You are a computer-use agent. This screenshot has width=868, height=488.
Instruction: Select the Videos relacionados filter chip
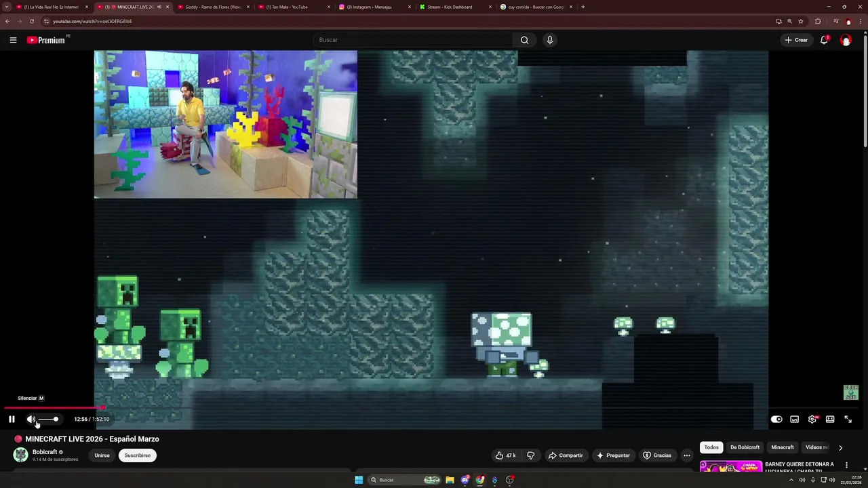pyautogui.click(x=817, y=447)
